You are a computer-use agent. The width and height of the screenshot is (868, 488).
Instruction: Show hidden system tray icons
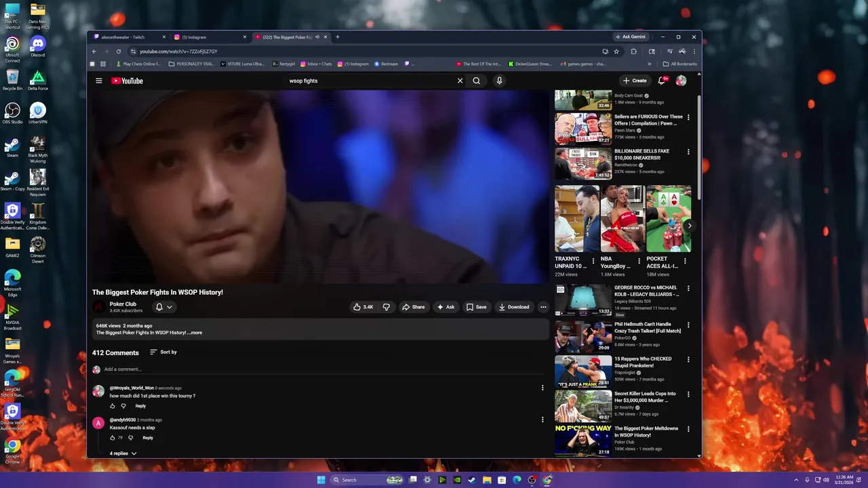(797, 480)
